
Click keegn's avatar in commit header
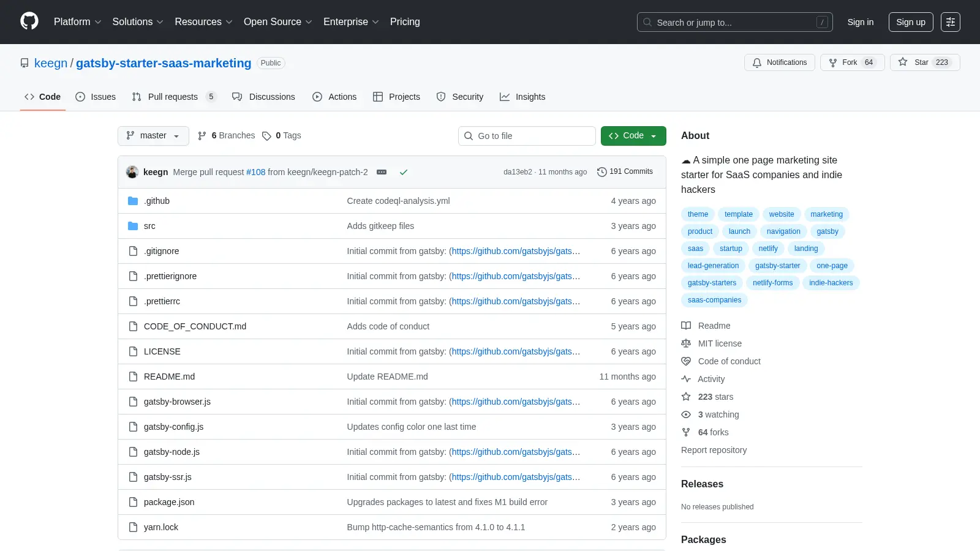point(132,172)
